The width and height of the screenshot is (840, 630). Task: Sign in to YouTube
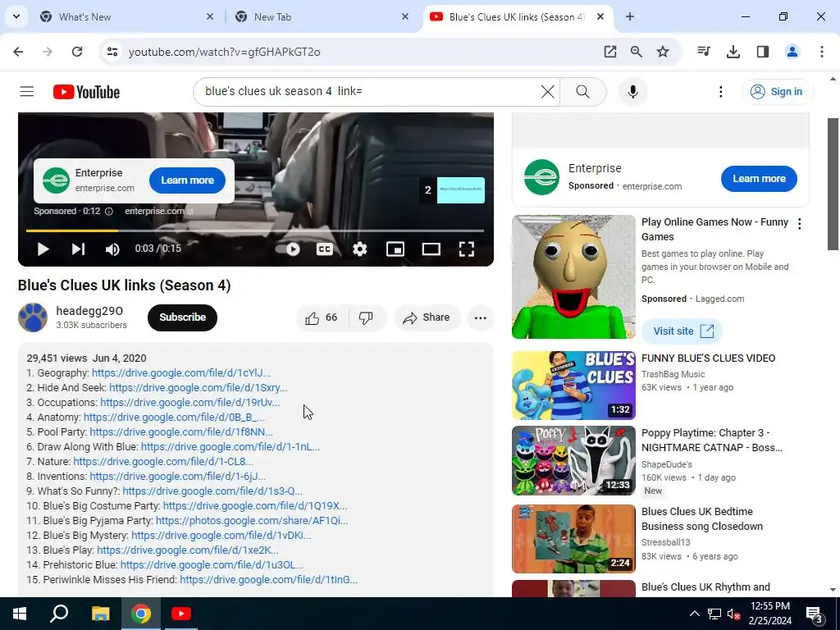click(777, 92)
